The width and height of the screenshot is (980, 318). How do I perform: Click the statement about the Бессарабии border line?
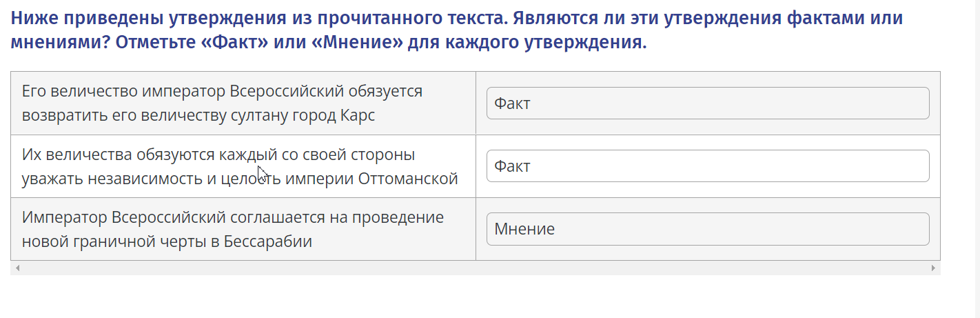pyautogui.click(x=232, y=229)
